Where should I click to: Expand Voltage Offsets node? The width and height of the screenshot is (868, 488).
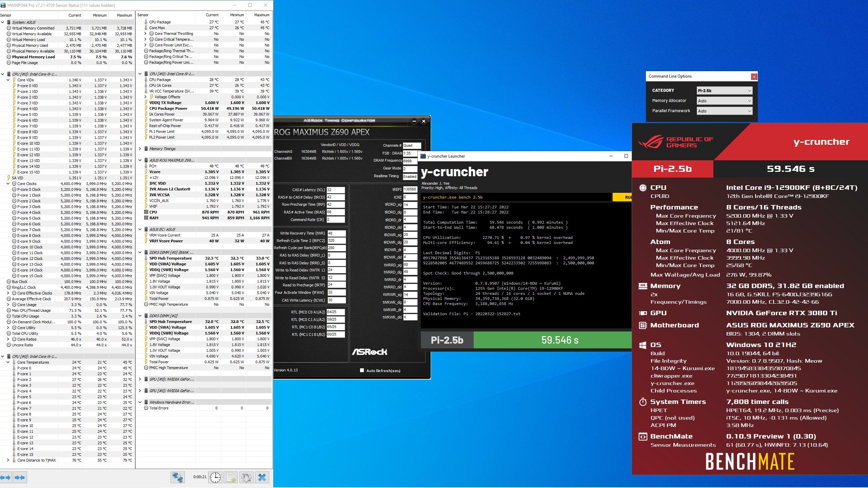click(x=145, y=97)
